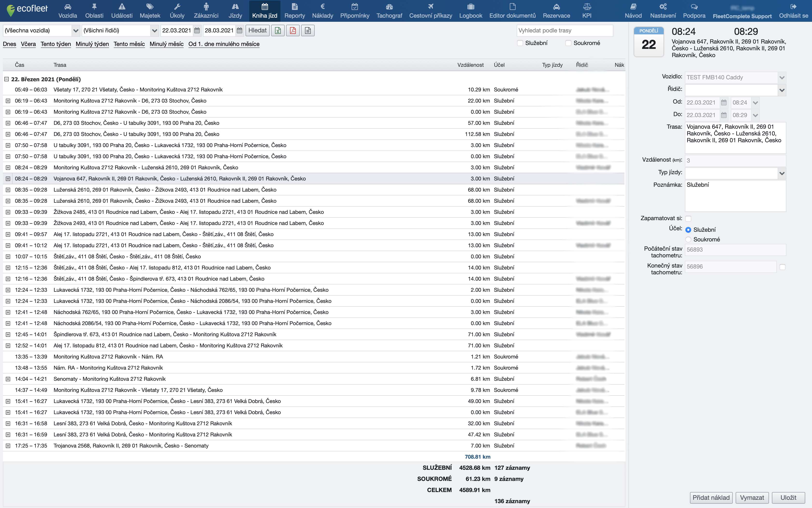
Task: Click Odhlásit se to log out
Action: [794, 11]
